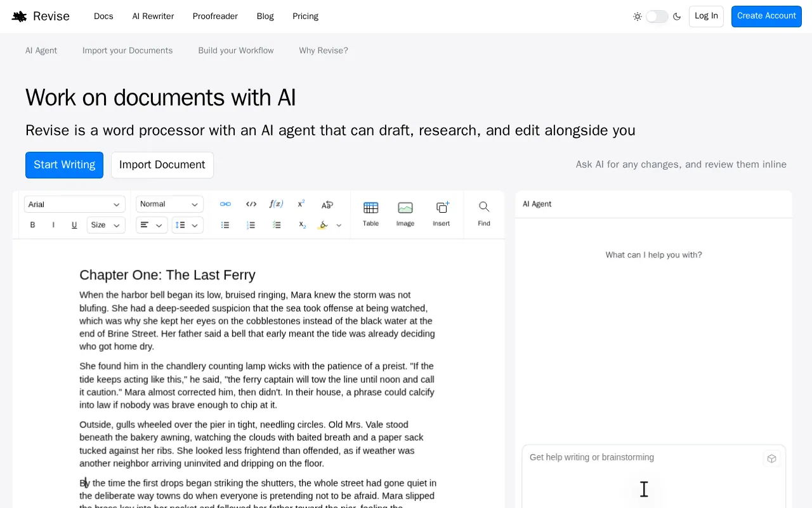This screenshot has height=508, width=812.
Task: Insert a table using the Table icon
Action: tap(371, 214)
